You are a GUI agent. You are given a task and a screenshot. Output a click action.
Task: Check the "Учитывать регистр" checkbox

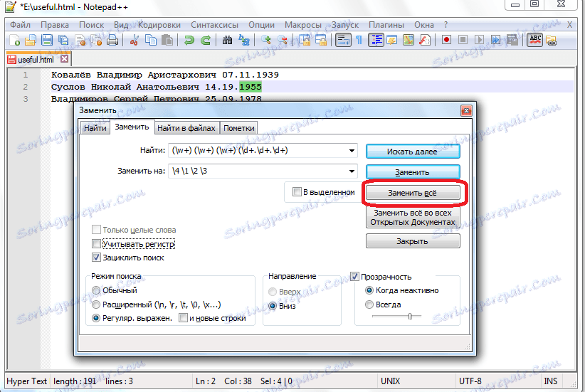pos(96,244)
